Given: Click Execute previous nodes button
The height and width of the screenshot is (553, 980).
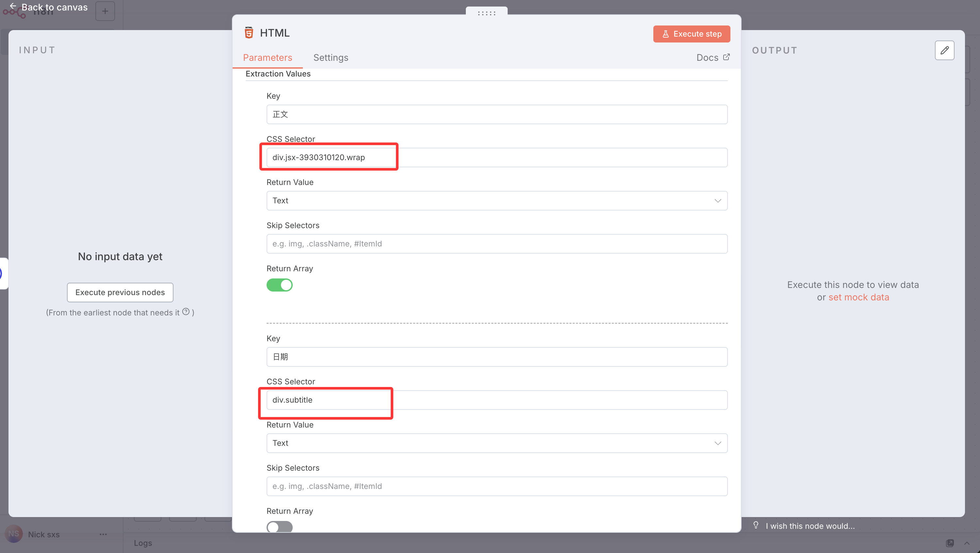Looking at the screenshot, I should (x=120, y=292).
